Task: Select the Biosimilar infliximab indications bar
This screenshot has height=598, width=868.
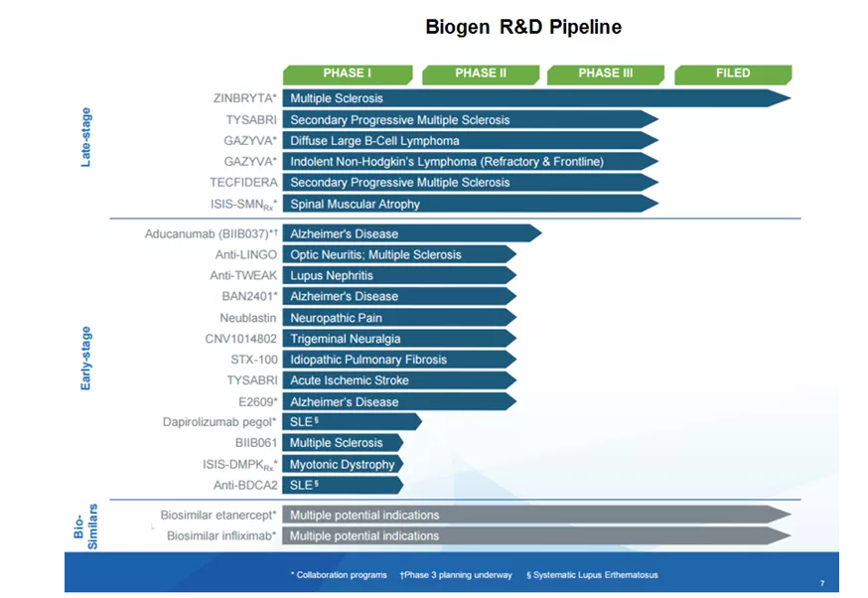Action: click(x=536, y=536)
